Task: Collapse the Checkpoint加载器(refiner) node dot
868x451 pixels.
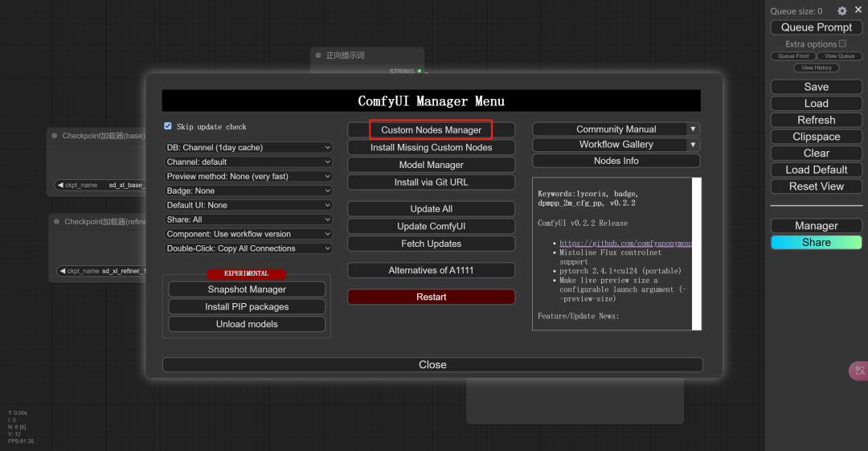Action: (x=56, y=222)
